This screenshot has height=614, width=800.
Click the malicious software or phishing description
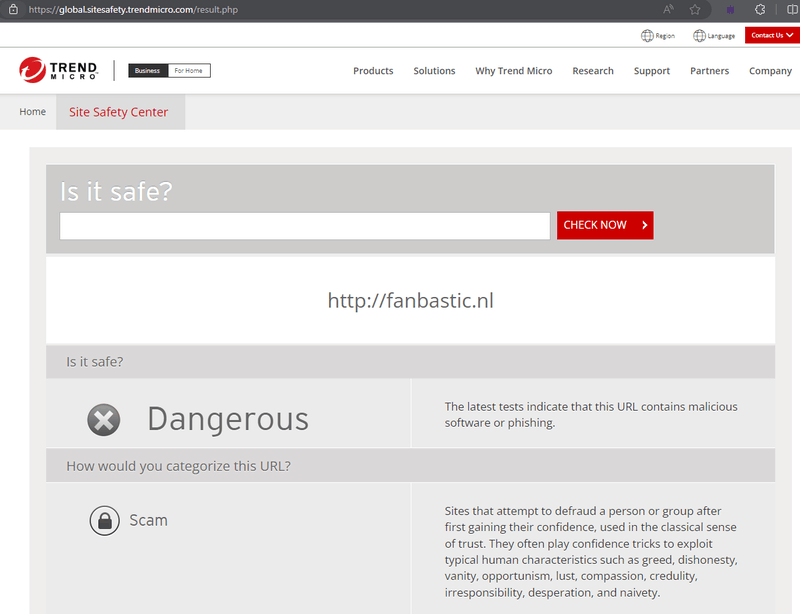591,414
